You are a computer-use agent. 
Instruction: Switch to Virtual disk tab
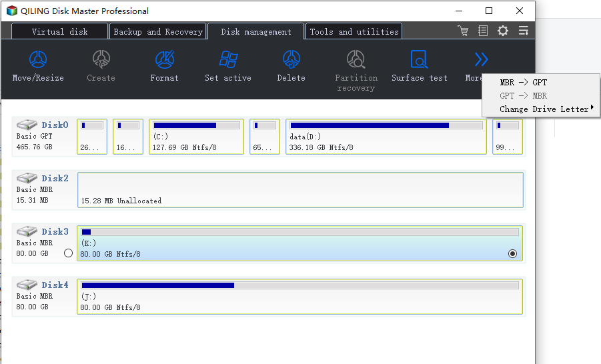59,31
